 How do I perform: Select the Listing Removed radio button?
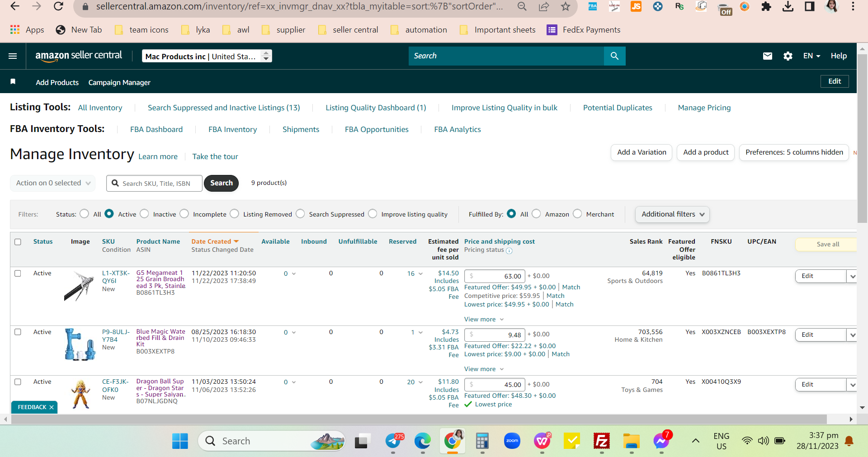point(234,214)
